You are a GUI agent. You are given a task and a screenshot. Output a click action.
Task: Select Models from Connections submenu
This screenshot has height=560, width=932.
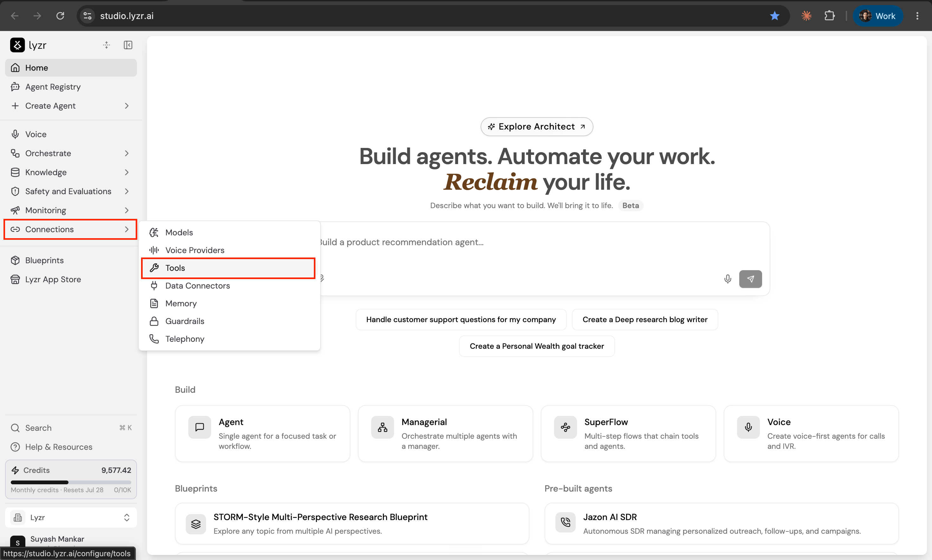(230, 232)
